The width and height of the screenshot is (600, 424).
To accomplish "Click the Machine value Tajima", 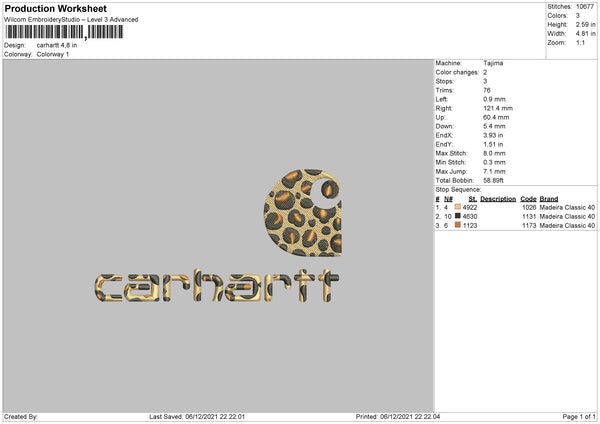I will pyautogui.click(x=493, y=62).
